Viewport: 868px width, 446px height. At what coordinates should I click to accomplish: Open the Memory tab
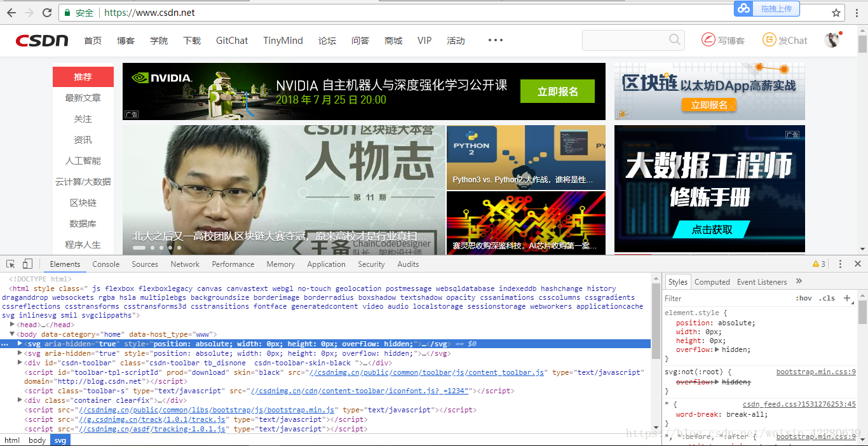pyautogui.click(x=281, y=264)
